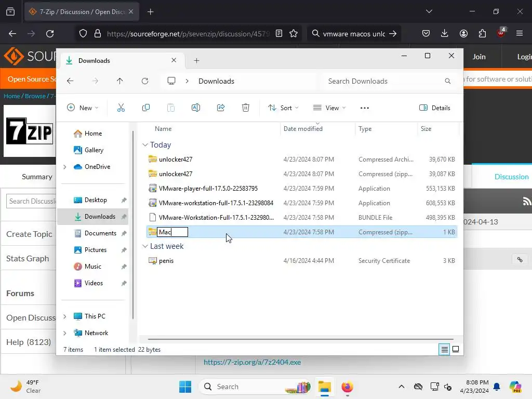
Task: Open Windows Start menu
Action: [185, 387]
